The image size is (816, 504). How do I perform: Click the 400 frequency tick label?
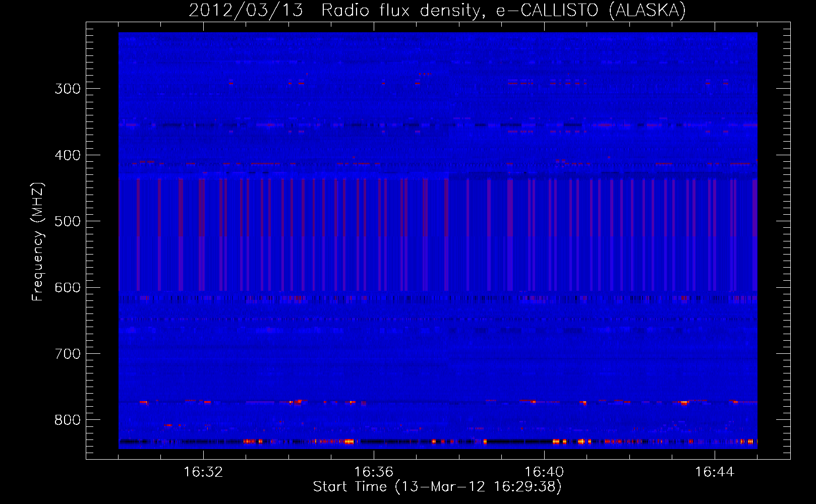[x=68, y=155]
